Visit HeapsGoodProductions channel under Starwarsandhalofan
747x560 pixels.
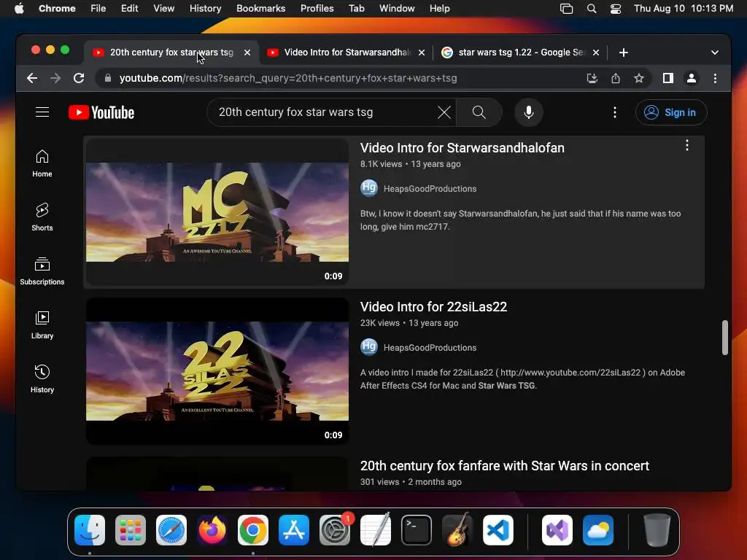[x=430, y=189]
